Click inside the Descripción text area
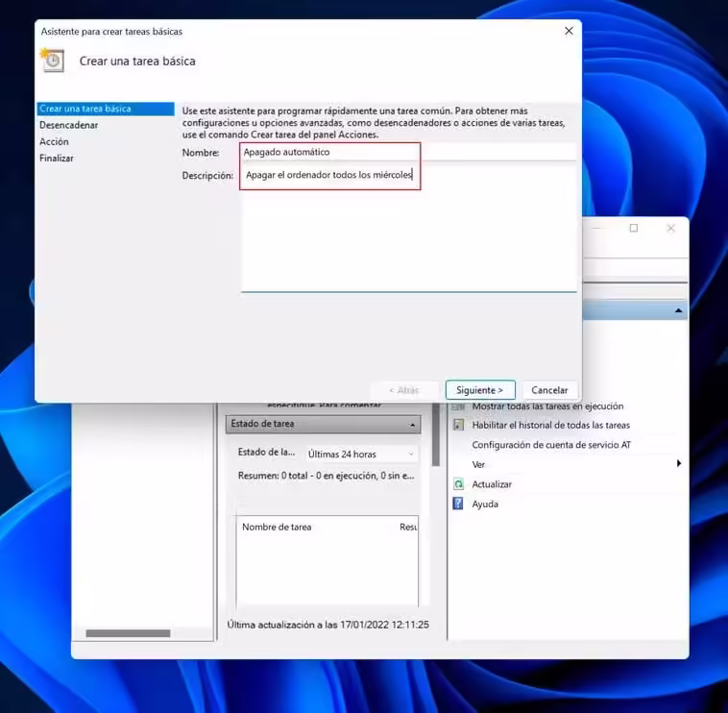 pos(408,229)
